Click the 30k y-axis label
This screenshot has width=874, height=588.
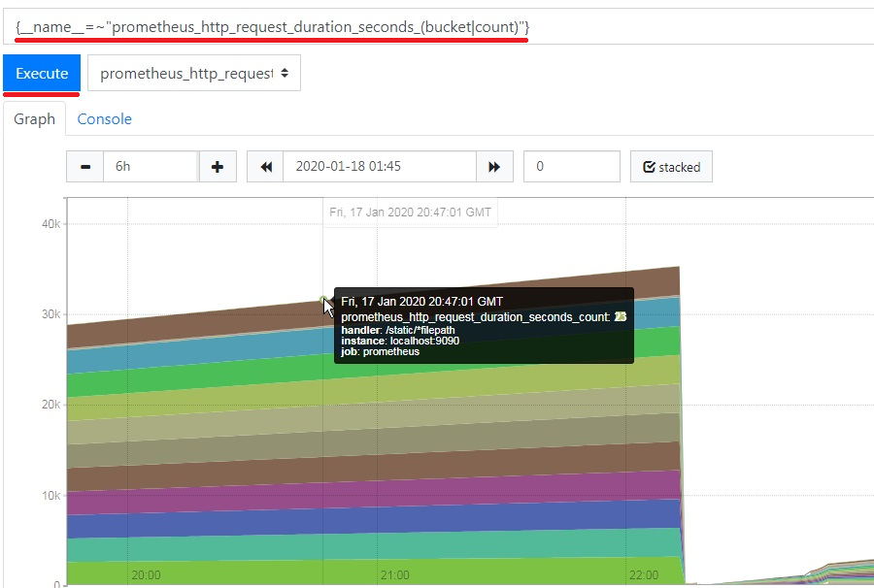point(50,314)
